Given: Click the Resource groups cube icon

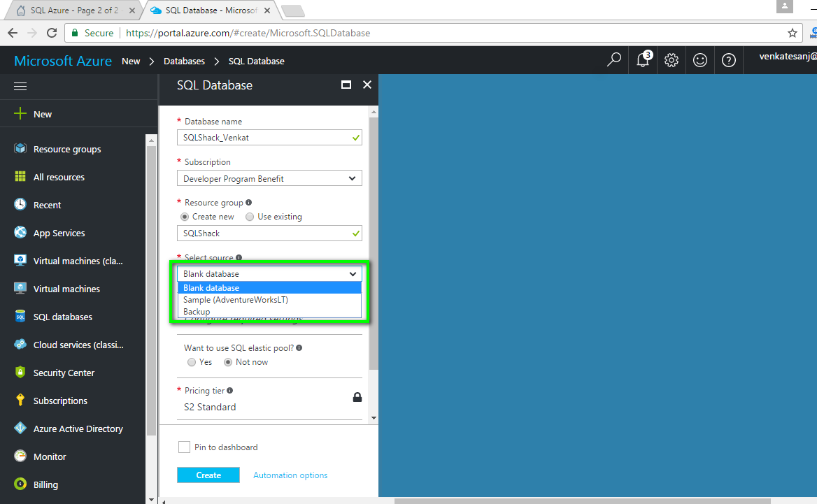Looking at the screenshot, I should click(20, 148).
